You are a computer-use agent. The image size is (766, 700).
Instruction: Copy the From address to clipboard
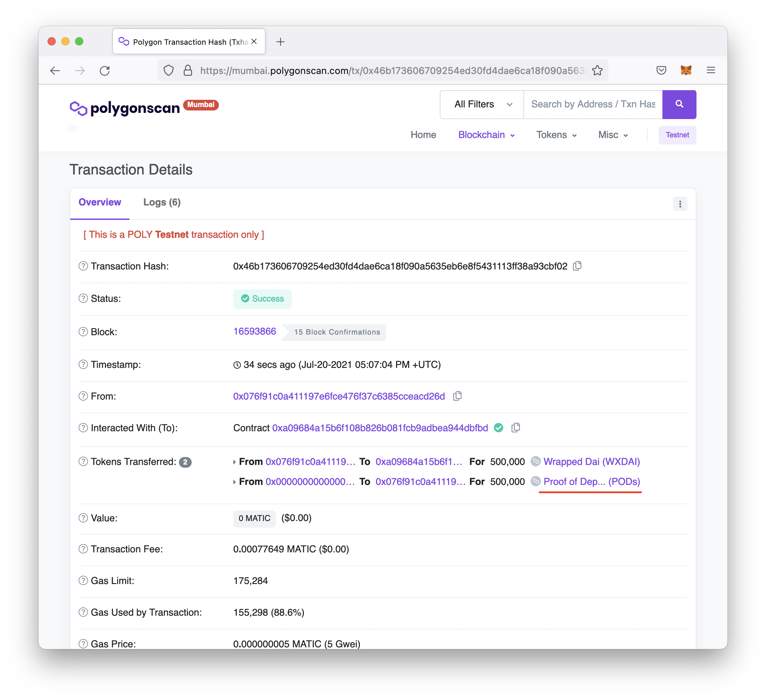[457, 396]
